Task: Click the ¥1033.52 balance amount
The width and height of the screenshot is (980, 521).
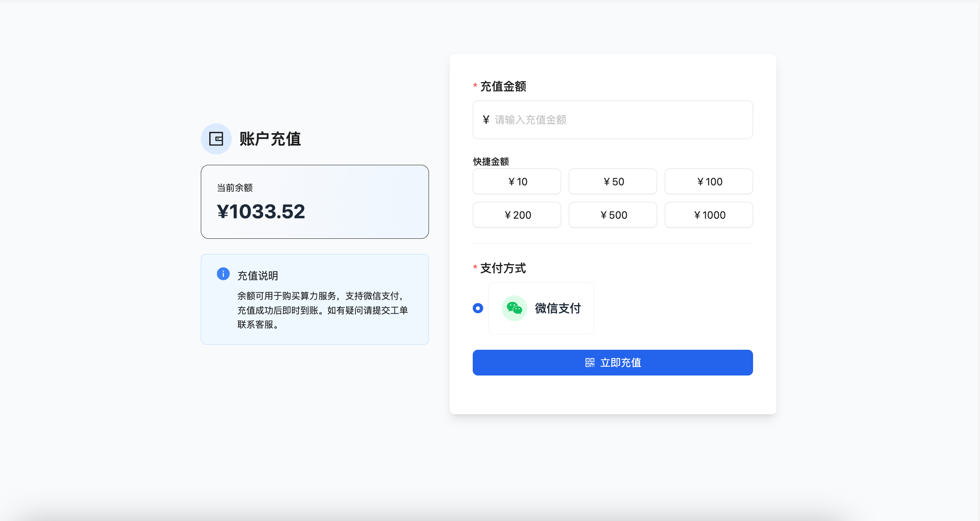Action: (261, 211)
